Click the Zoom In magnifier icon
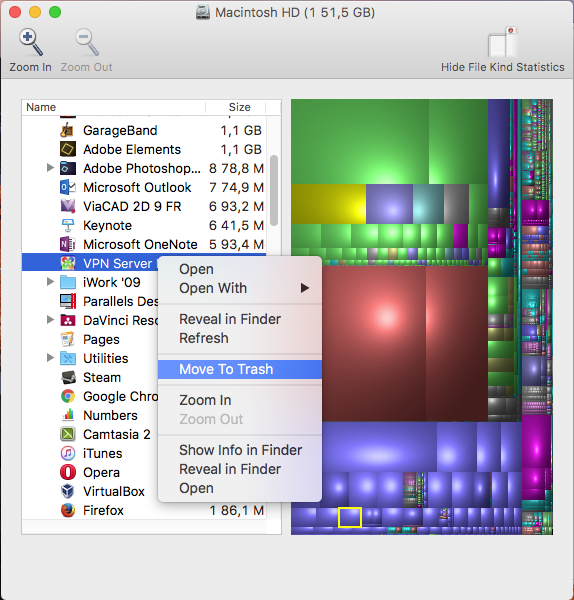This screenshot has height=600, width=574. (31, 42)
